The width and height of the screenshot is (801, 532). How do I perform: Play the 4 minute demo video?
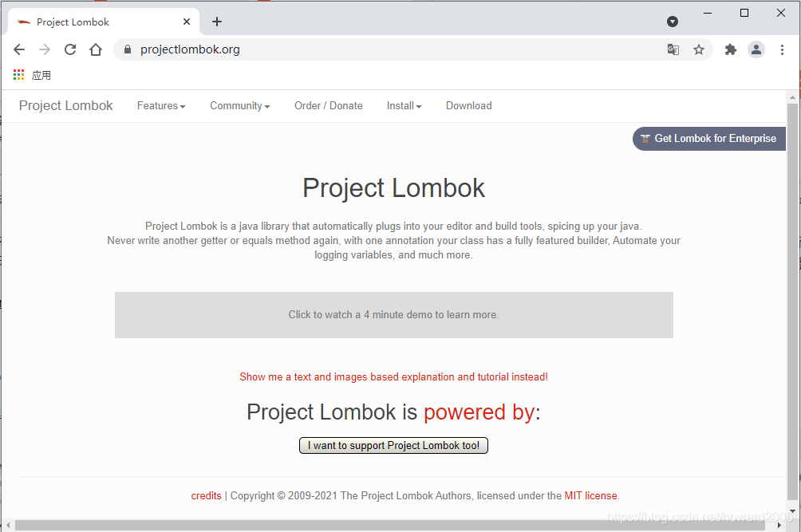(394, 315)
